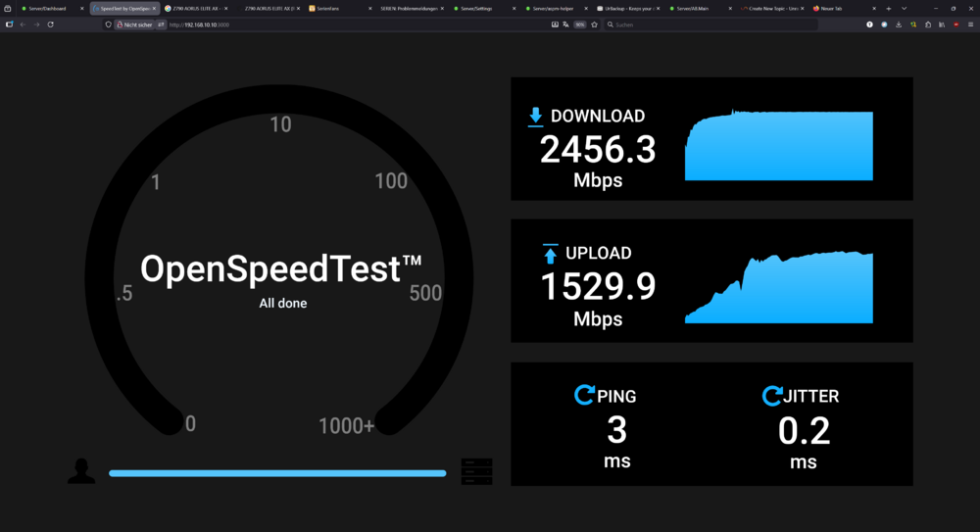Click the jitter refresh icon

coord(772,395)
